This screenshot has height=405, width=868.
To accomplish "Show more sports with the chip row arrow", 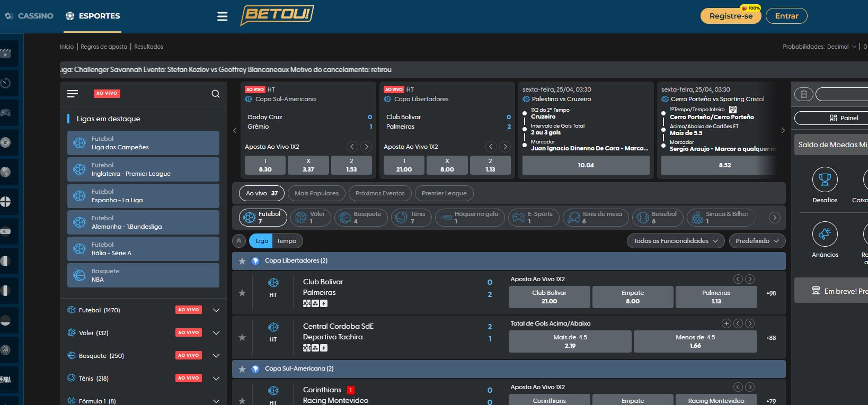I will coord(774,218).
